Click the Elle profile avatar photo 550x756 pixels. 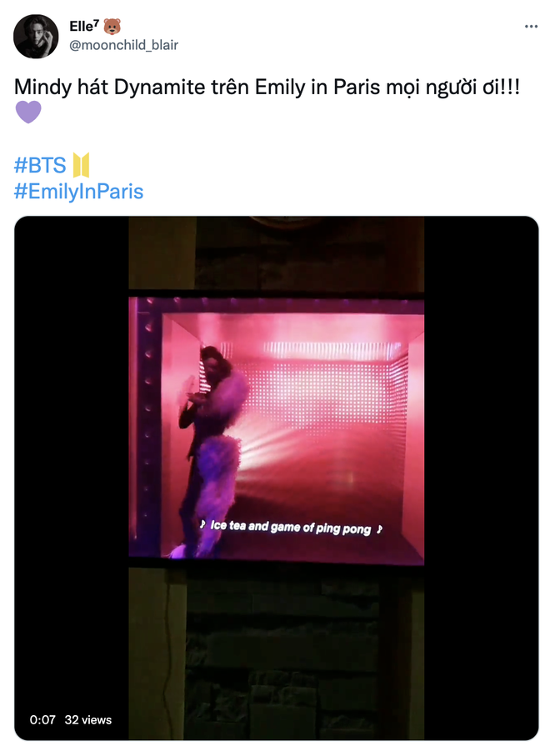click(36, 36)
